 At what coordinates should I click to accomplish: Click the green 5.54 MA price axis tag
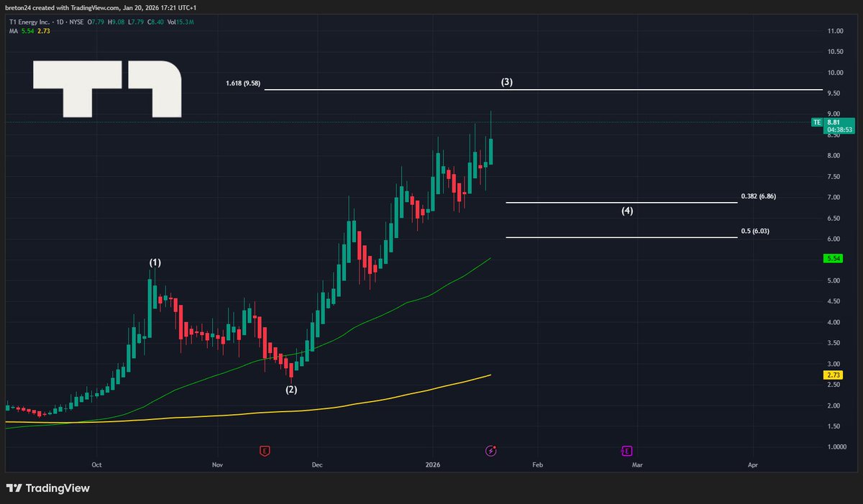(834, 258)
